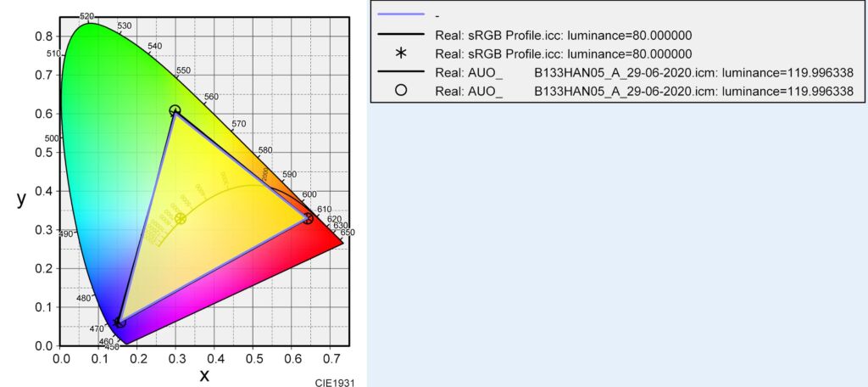Click the 580 wavelength label

[x=265, y=150]
